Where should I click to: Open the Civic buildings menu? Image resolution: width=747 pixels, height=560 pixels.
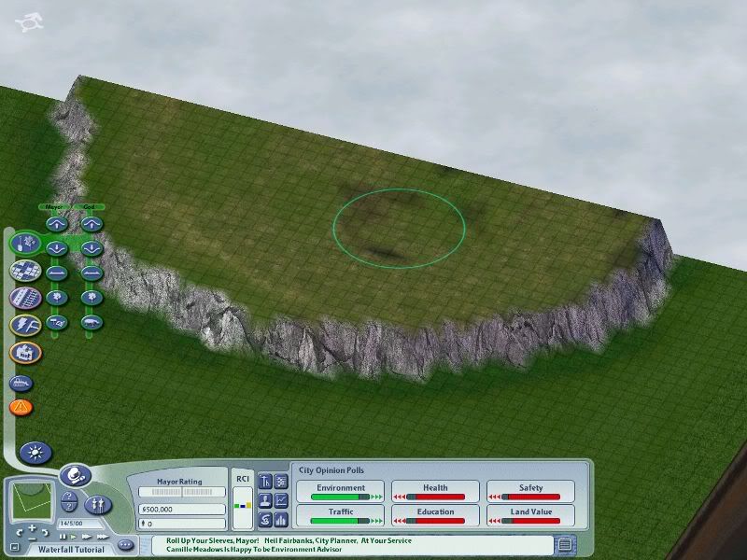pyautogui.click(x=26, y=353)
